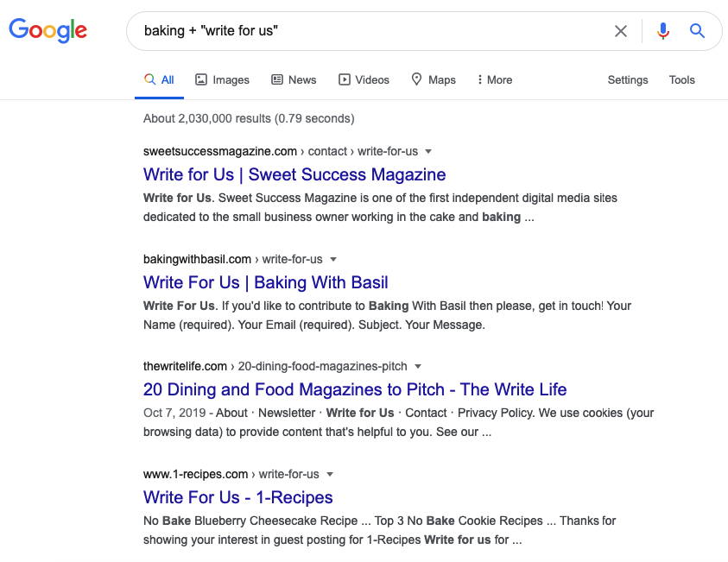Select the Videos tab
This screenshot has width=728, height=562.
(x=364, y=79)
